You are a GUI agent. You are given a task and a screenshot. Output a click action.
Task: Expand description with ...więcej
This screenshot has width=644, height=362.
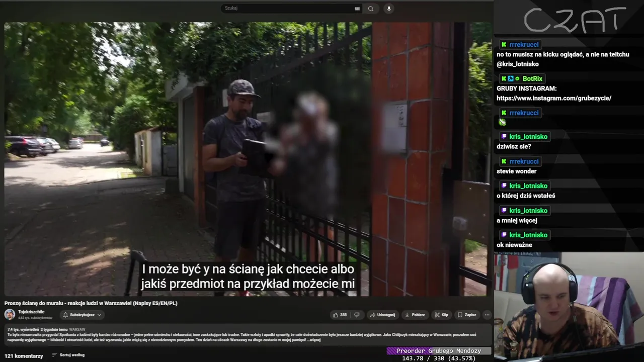pyautogui.click(x=314, y=340)
